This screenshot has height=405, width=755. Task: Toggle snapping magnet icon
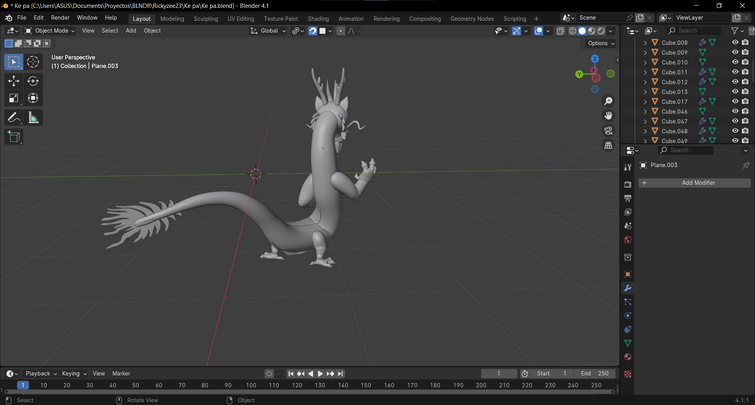pos(312,31)
